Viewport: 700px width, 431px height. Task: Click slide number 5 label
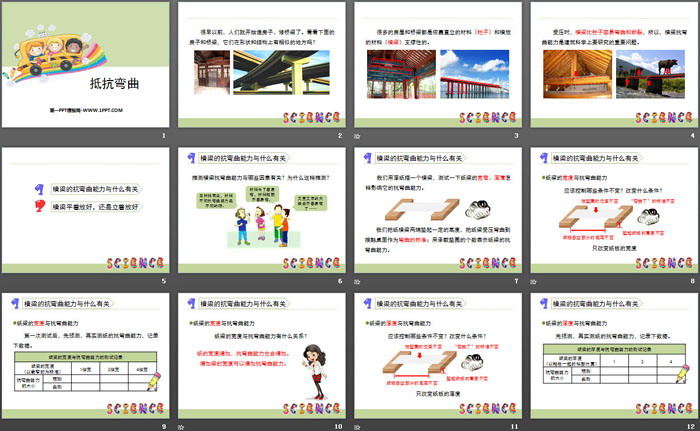click(164, 281)
